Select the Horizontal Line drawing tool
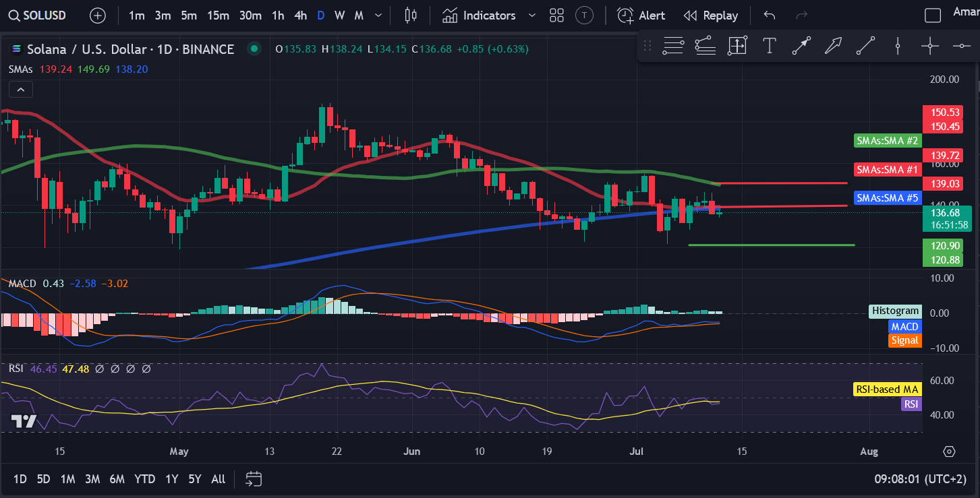Viewport: 980px width, 498px height. click(x=961, y=46)
